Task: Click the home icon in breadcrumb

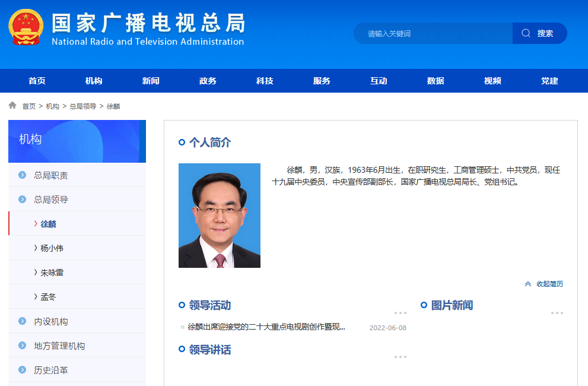Action: tap(12, 105)
